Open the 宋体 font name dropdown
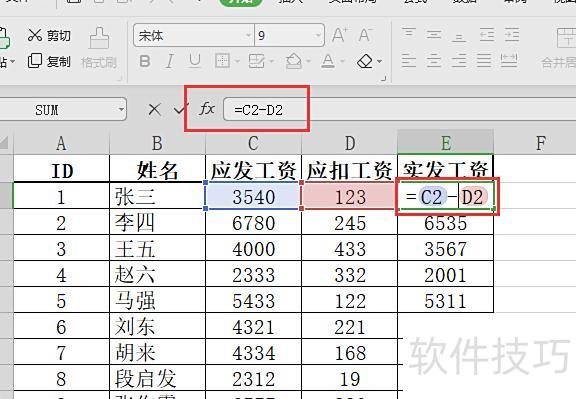576x399 pixels. (x=248, y=36)
